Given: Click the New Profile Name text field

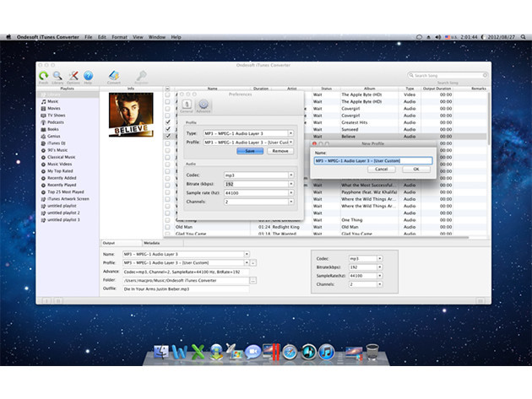Looking at the screenshot, I should 373,160.
